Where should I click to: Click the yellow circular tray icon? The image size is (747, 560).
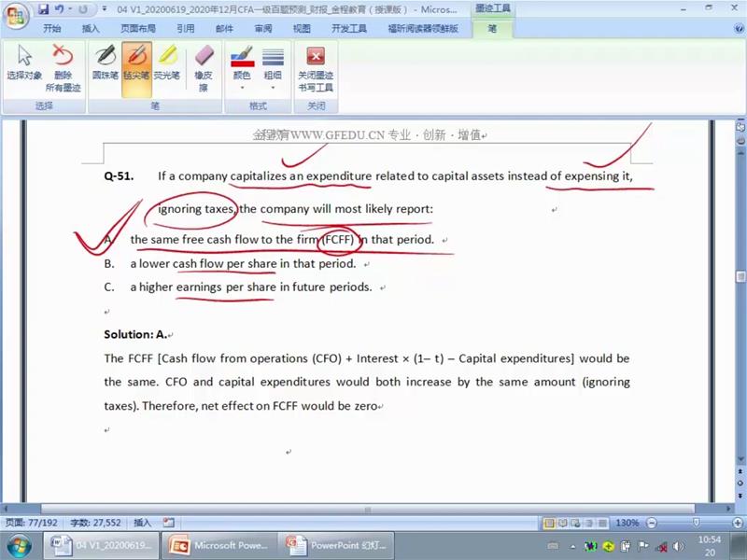click(x=609, y=546)
